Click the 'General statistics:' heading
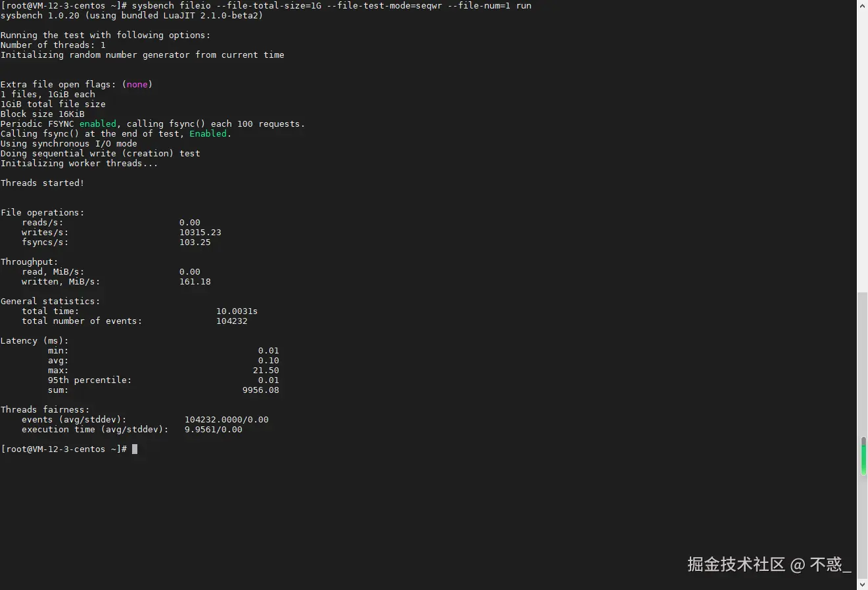 tap(51, 301)
